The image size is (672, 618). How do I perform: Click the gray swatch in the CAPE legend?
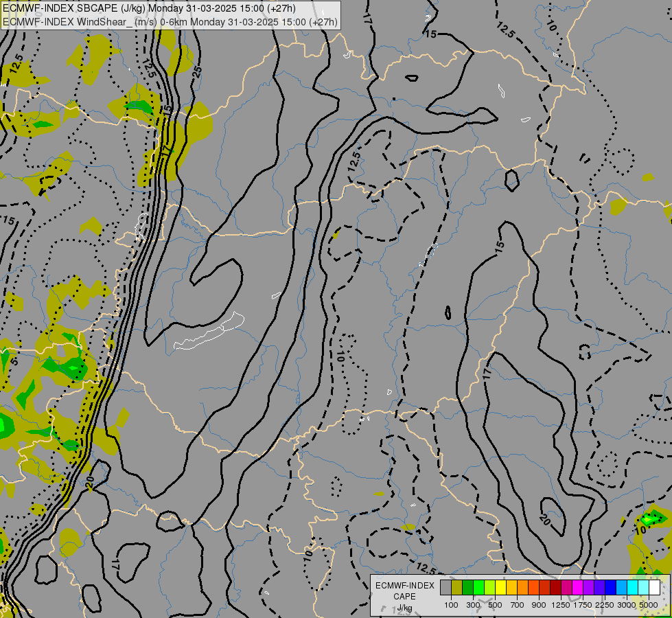(x=445, y=588)
